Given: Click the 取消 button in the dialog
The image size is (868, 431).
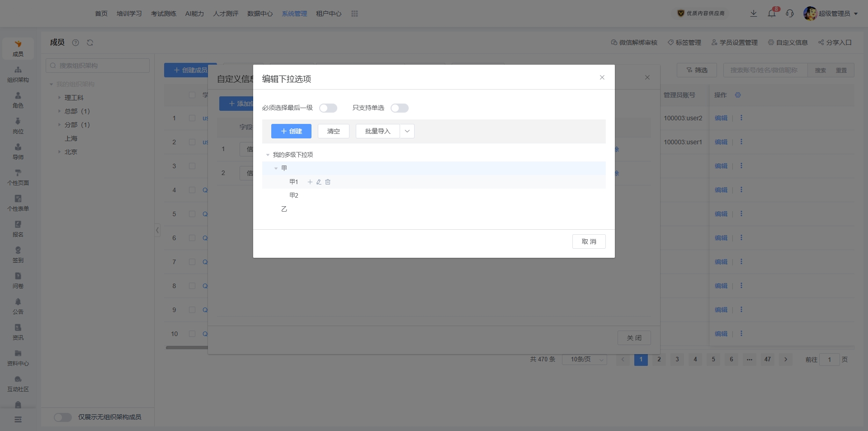Looking at the screenshot, I should tap(589, 242).
